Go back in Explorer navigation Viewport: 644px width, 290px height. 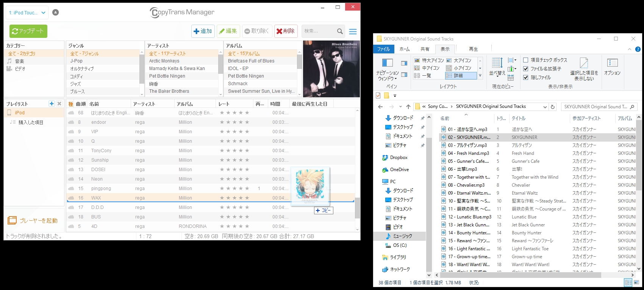pyautogui.click(x=380, y=107)
